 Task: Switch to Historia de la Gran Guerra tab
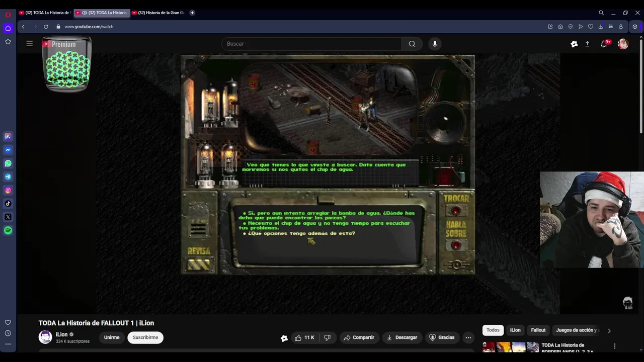pos(158,13)
